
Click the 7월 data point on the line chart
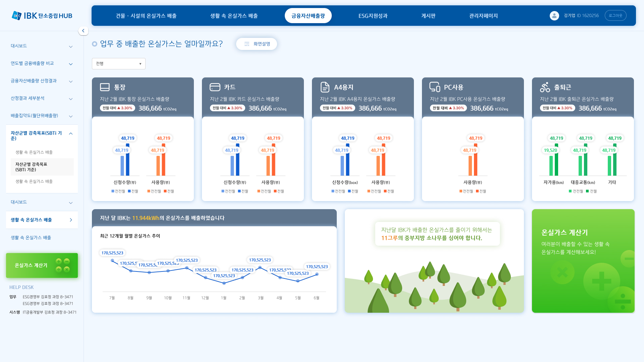pos(112,260)
